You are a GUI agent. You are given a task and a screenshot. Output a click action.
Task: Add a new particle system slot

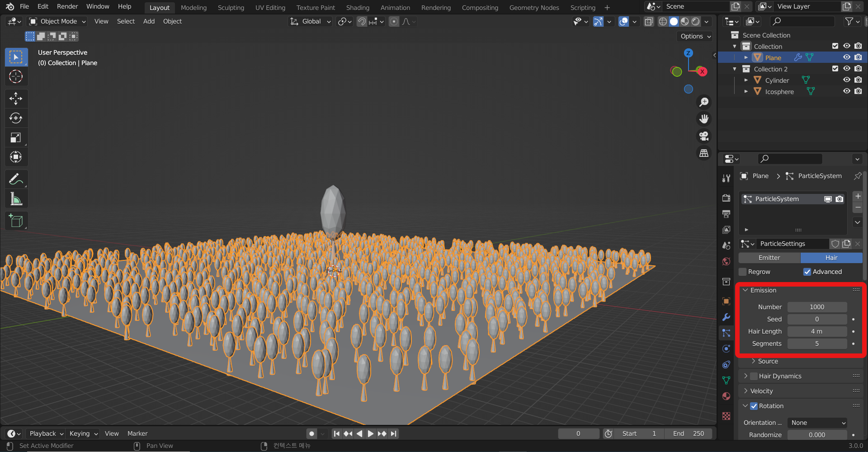click(858, 196)
